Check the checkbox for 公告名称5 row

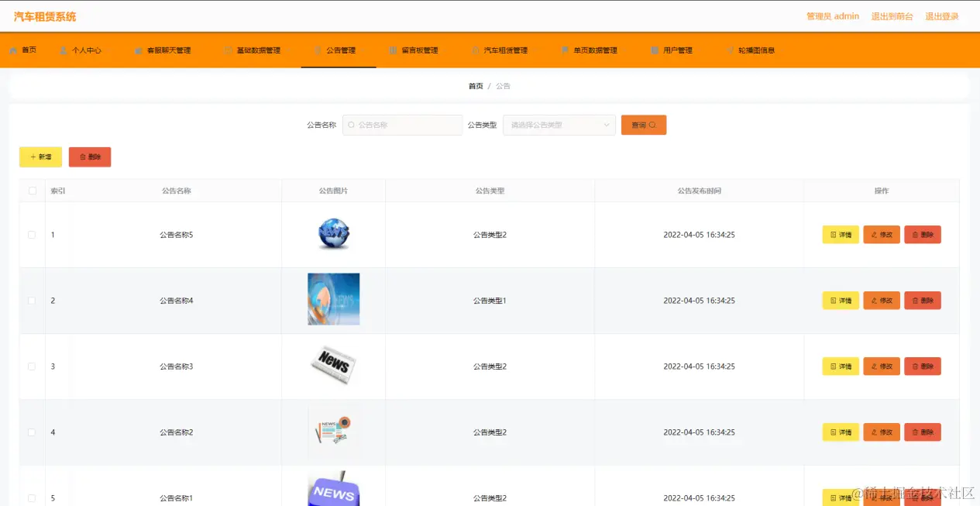click(x=32, y=234)
